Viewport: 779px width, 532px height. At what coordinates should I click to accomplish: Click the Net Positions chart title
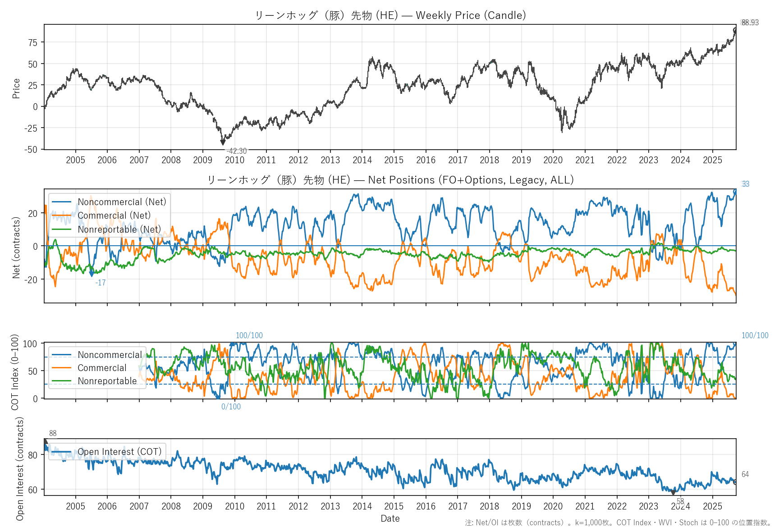[390, 180]
